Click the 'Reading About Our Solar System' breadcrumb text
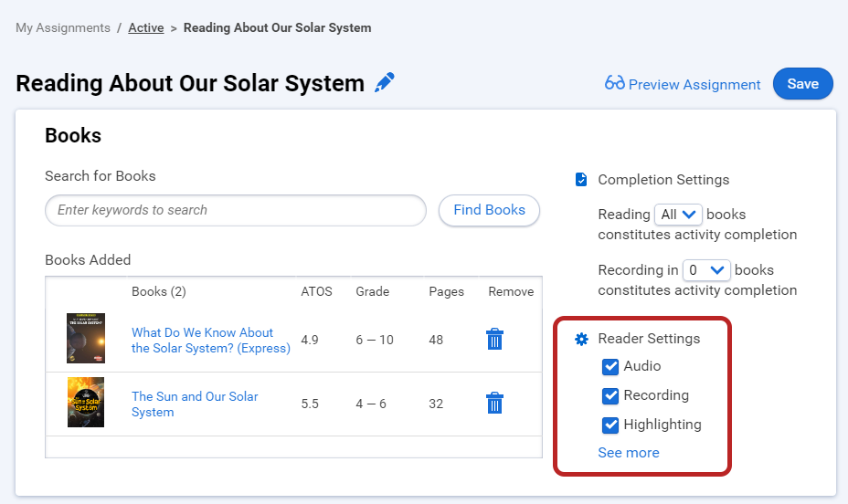 coord(278,27)
